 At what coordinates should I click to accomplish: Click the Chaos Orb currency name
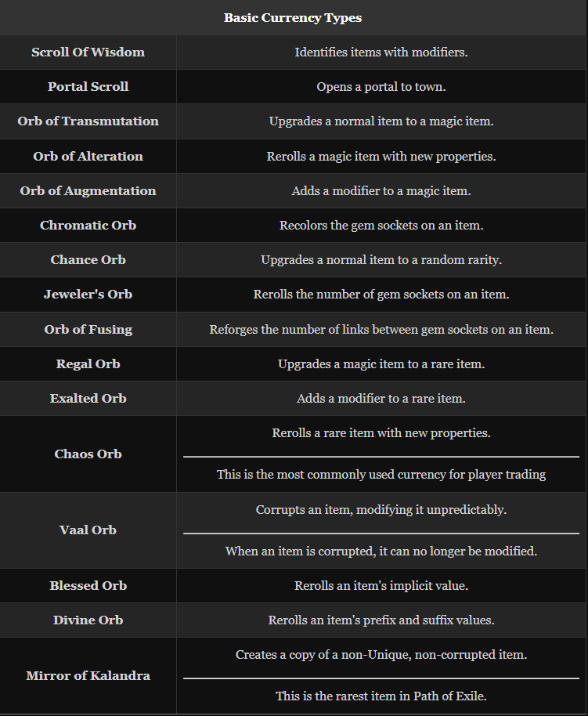click(88, 454)
